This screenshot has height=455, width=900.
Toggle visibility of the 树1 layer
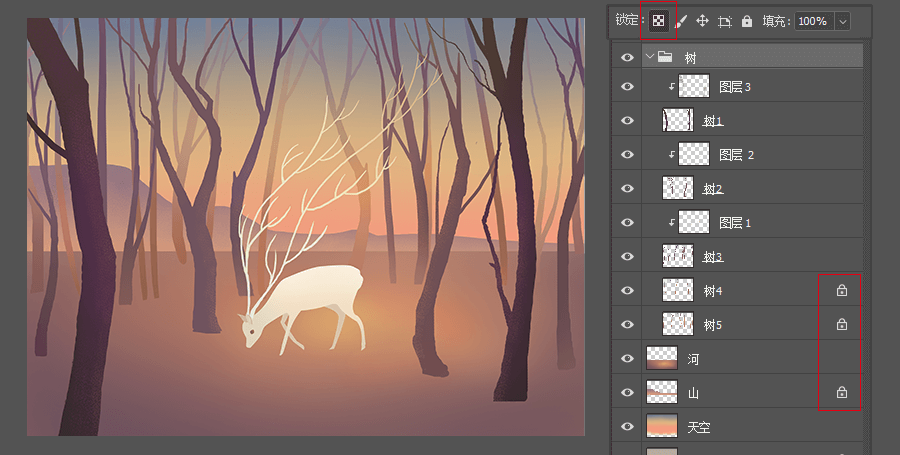[x=627, y=121]
